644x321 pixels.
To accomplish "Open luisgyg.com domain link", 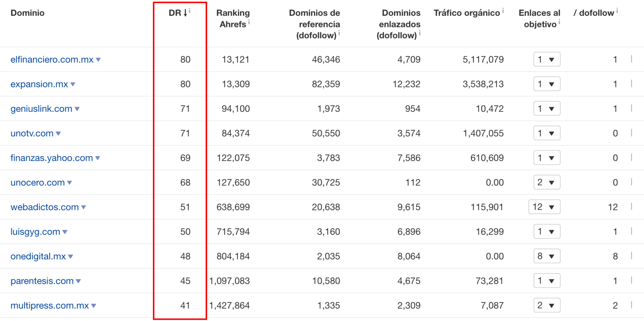I will click(x=35, y=232).
